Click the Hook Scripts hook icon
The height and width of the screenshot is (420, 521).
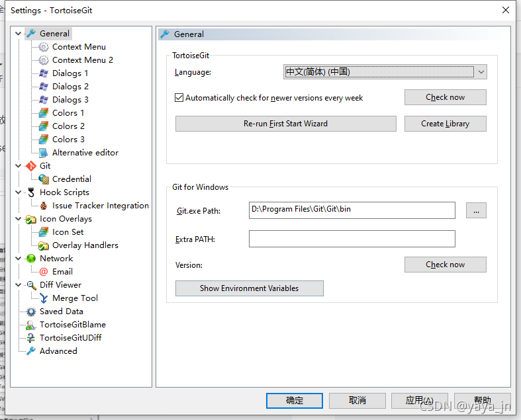click(31, 192)
